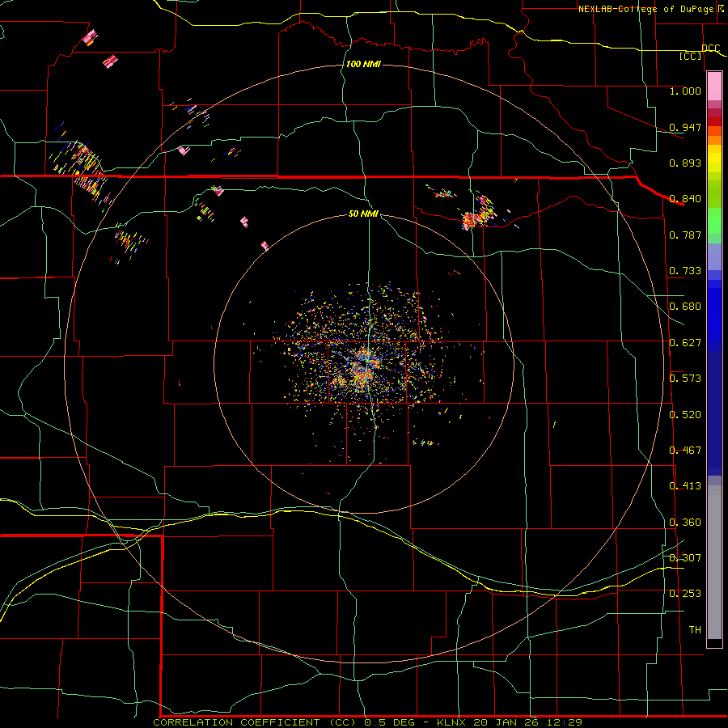Select the 100 NMI range ring label
The width and height of the screenshot is (728, 728).
click(x=363, y=64)
